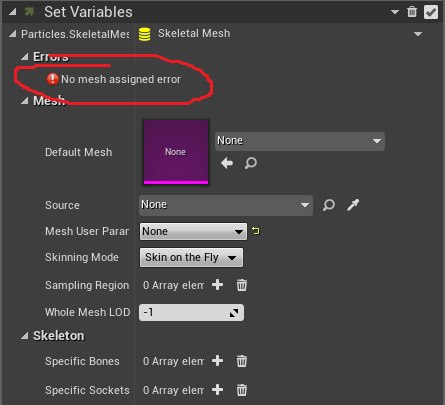Image resolution: width=445 pixels, height=405 pixels.
Task: Click the Whole Mesh LOD value field
Action: (191, 313)
